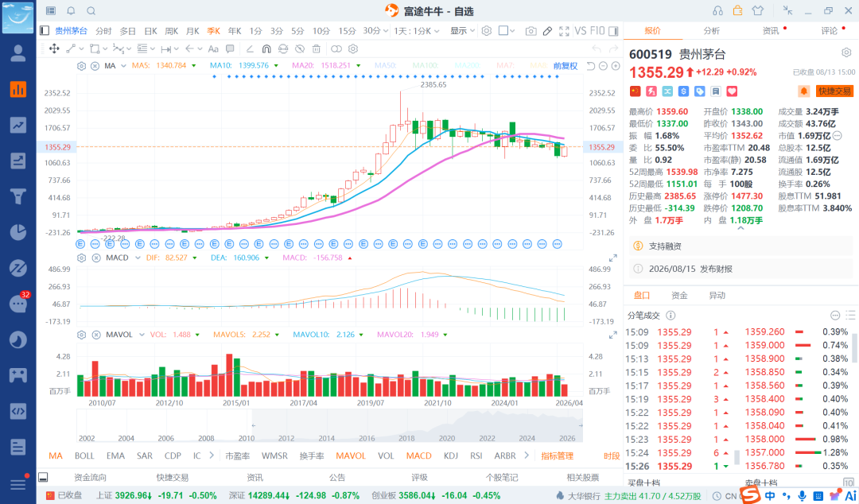The image size is (859, 504).
Task: Toggle the right side panel layout icon
Action: click(x=613, y=31)
